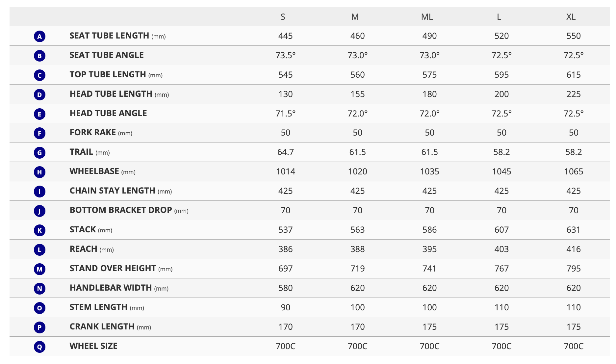616x364 pixels.
Task: Select the ML size column header
Action: [x=427, y=17]
